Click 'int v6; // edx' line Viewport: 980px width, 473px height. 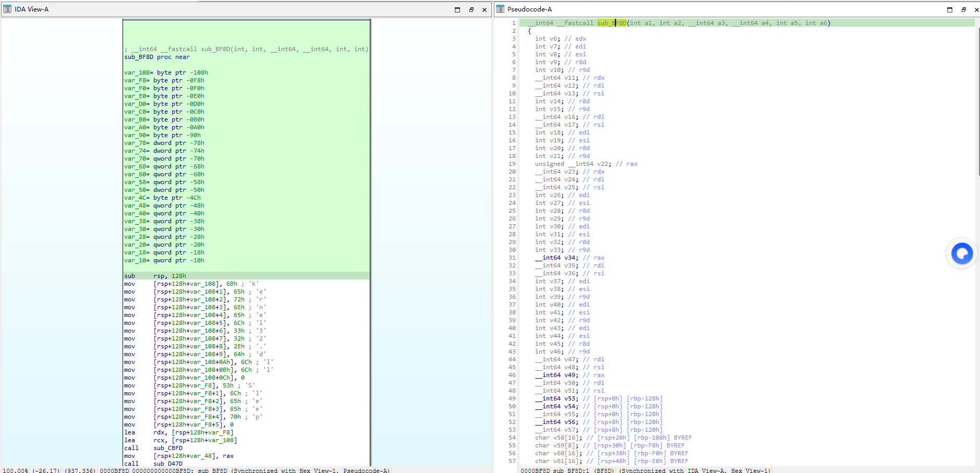pyautogui.click(x=561, y=39)
